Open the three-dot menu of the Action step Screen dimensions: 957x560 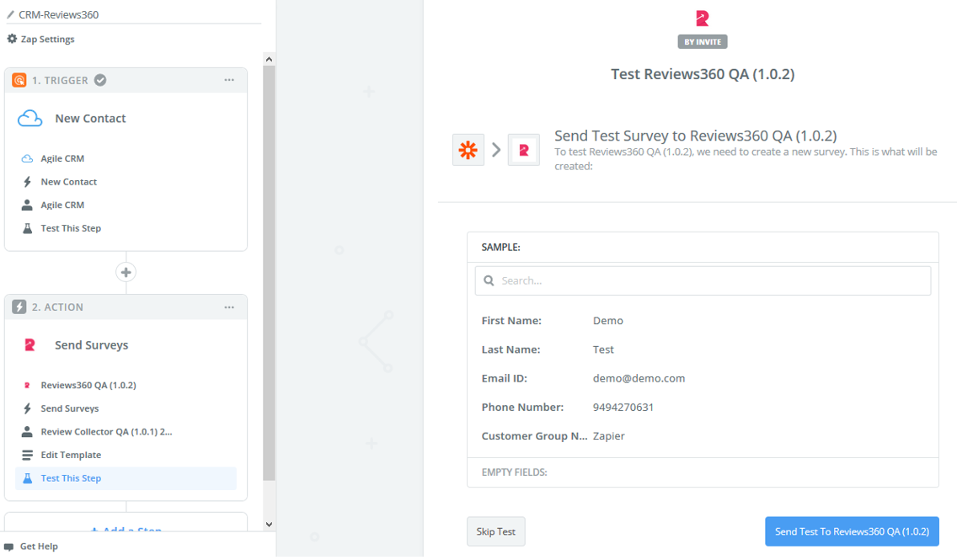point(229,307)
